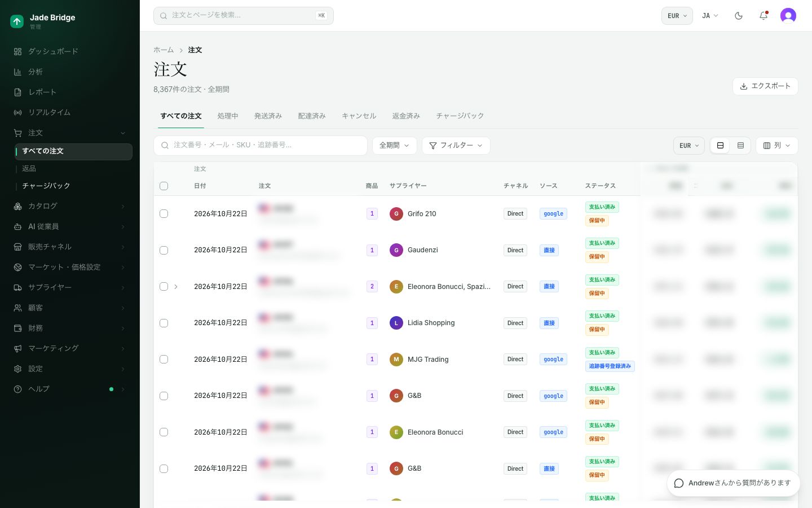Open the Andrew question chat button

734,483
